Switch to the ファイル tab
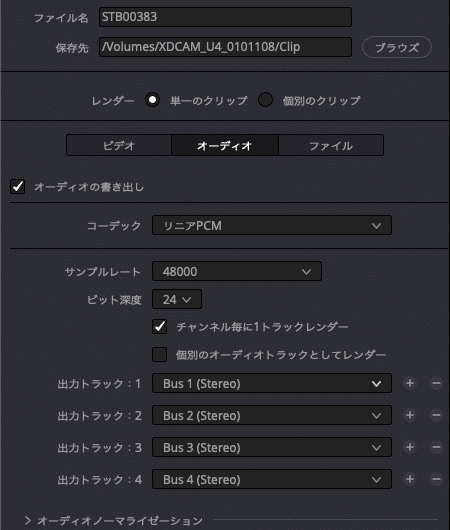Viewport: 450px width, 530px height. pyautogui.click(x=331, y=145)
